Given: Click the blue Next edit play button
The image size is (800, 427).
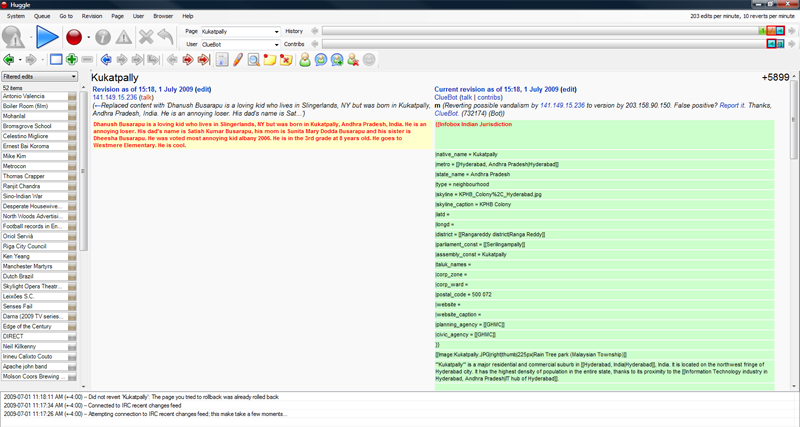Looking at the screenshot, I should point(47,37).
